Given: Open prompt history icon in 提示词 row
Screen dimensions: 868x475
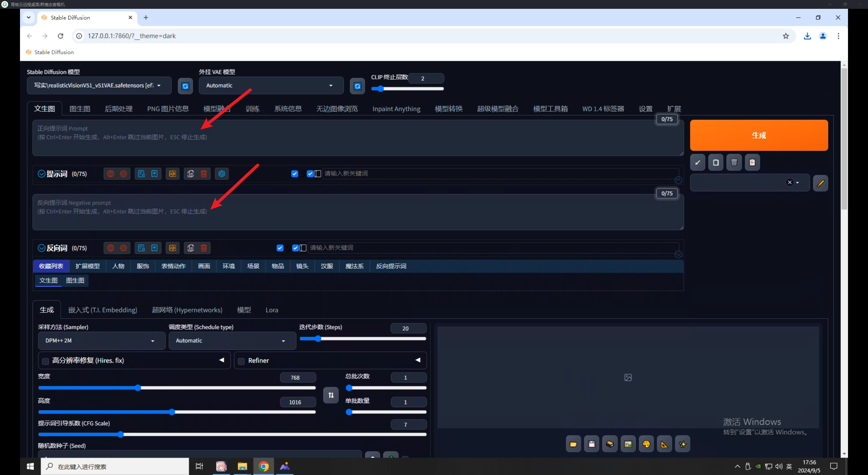Looking at the screenshot, I should [141, 174].
